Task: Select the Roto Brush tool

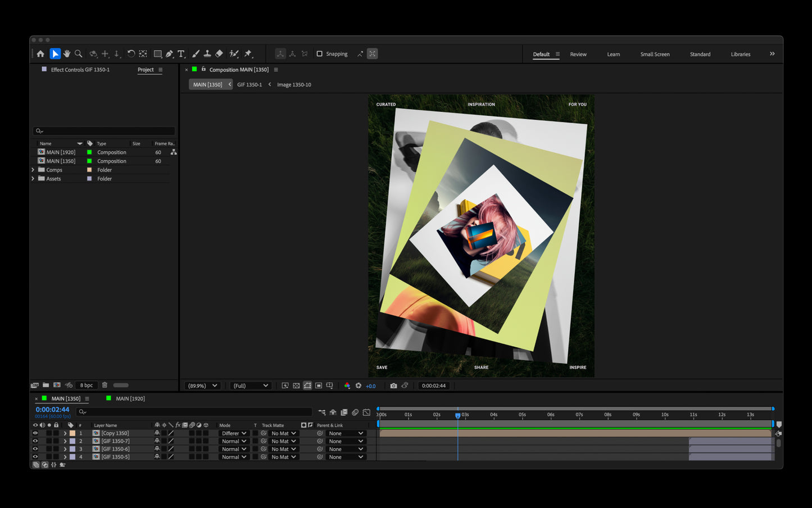Action: pos(234,54)
